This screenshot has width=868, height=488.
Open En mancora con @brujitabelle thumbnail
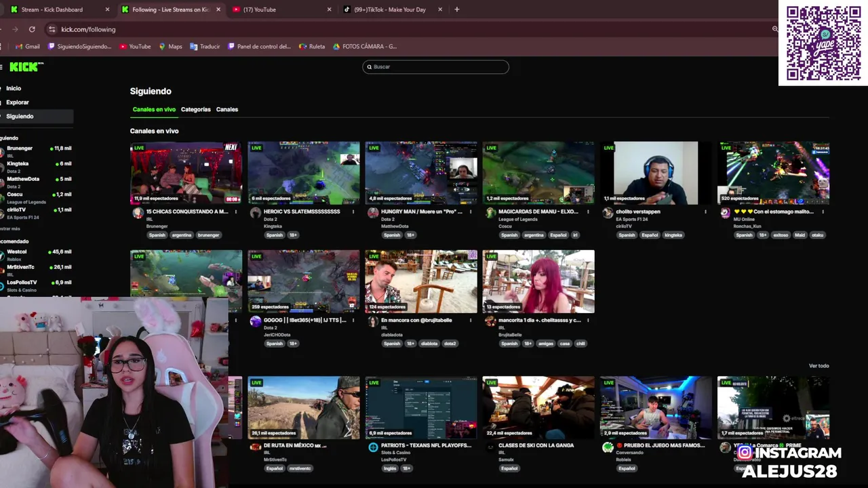tap(421, 281)
